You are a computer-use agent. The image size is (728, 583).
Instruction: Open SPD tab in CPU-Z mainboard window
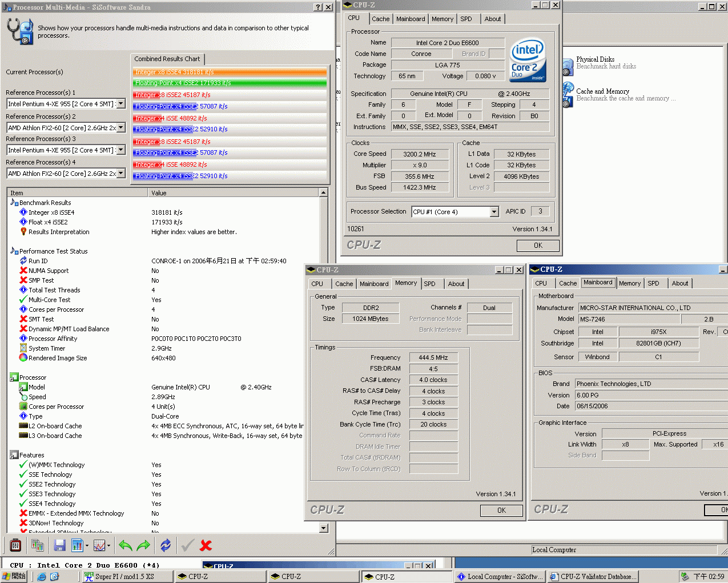(x=654, y=283)
